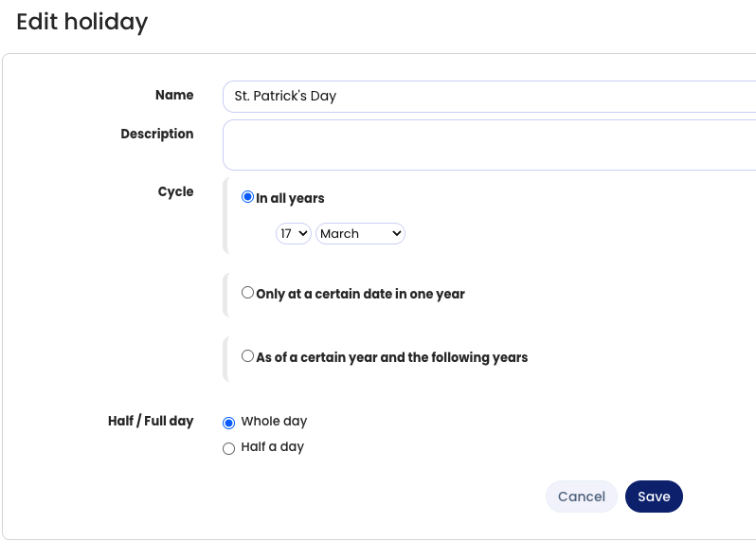Click 'As of a certain year and the following years' text
The width and height of the screenshot is (756, 542).
point(391,357)
